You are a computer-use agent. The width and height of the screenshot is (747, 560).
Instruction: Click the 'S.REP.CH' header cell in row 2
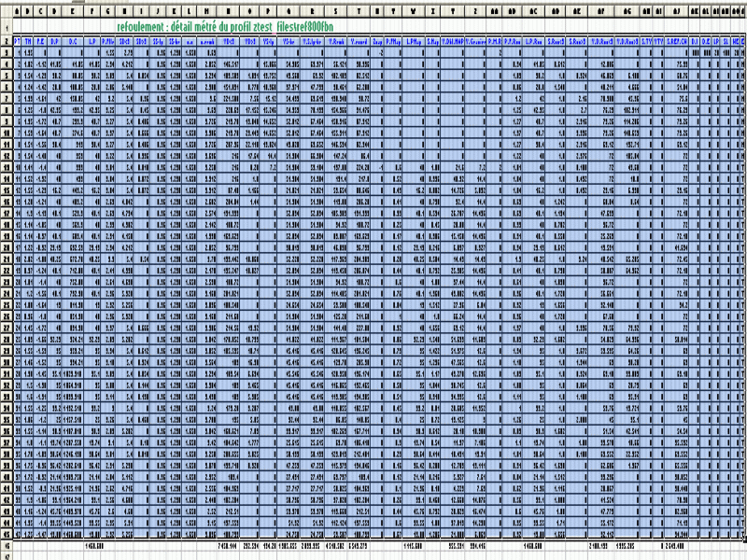pyautogui.click(x=676, y=42)
